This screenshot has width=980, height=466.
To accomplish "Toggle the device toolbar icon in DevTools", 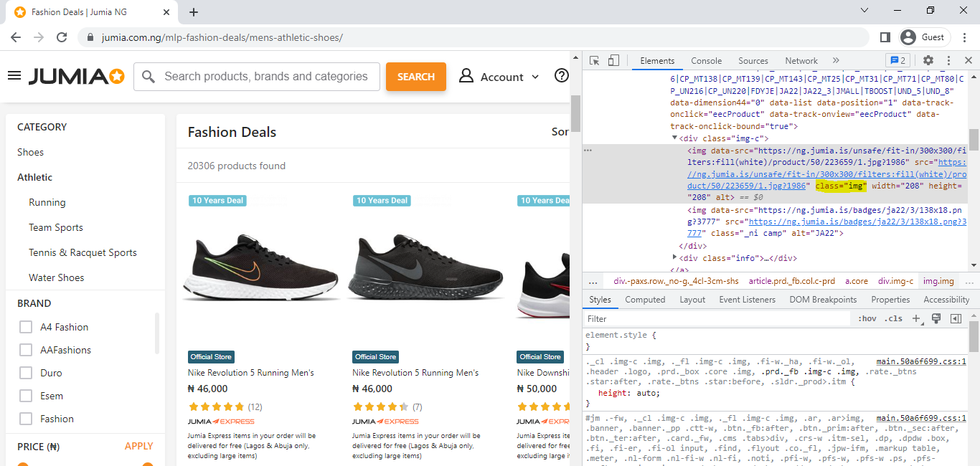I will pyautogui.click(x=613, y=61).
